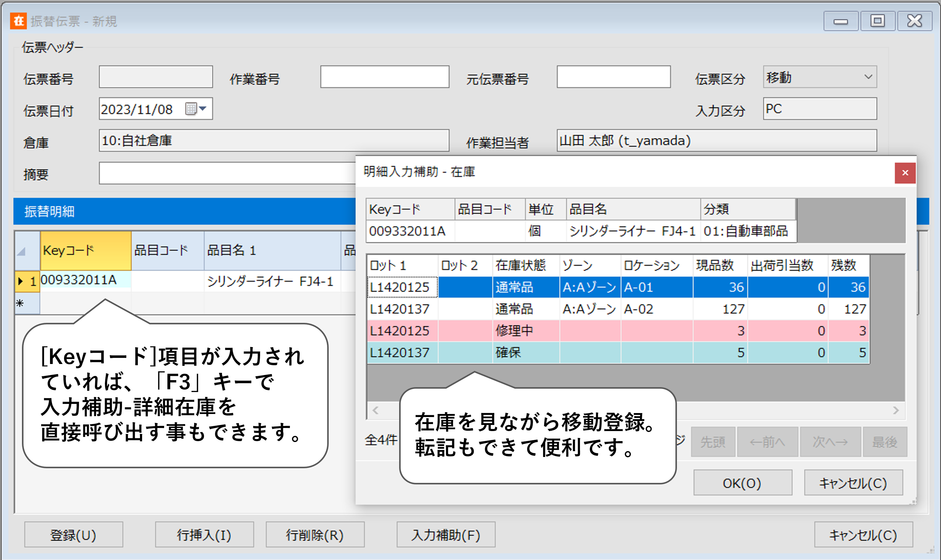Click the 単位 cell showing 個
The height and width of the screenshot is (560, 941).
pyautogui.click(x=546, y=231)
